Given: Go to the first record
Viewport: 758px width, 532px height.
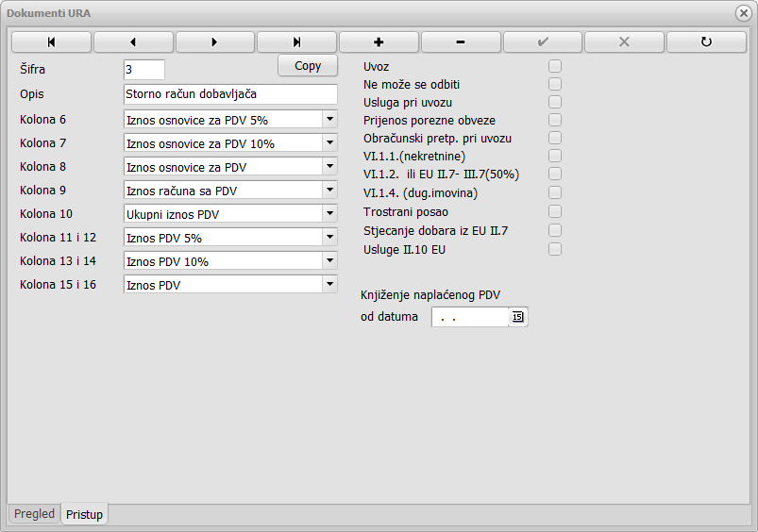Looking at the screenshot, I should point(51,42).
